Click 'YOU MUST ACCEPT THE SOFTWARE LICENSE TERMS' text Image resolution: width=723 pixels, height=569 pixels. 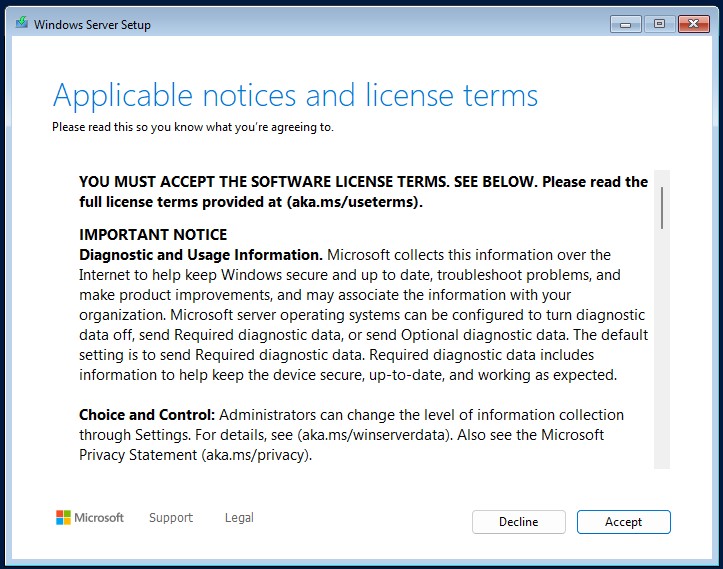(264, 182)
